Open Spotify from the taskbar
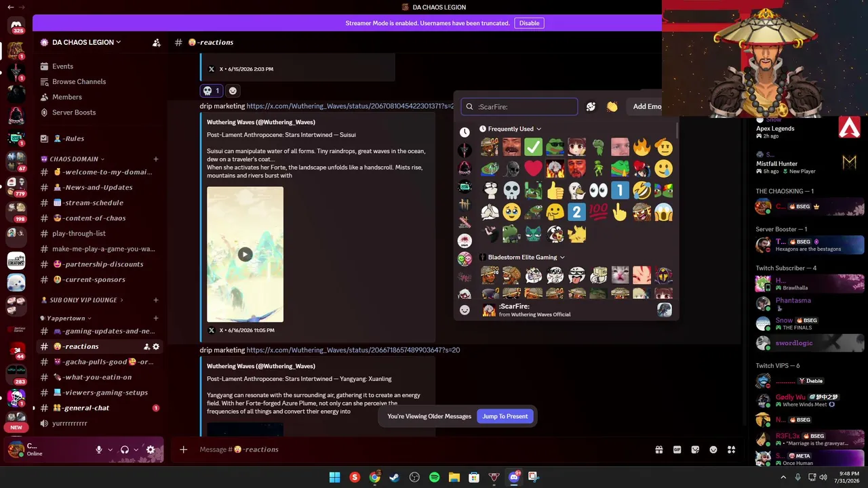 (434, 477)
